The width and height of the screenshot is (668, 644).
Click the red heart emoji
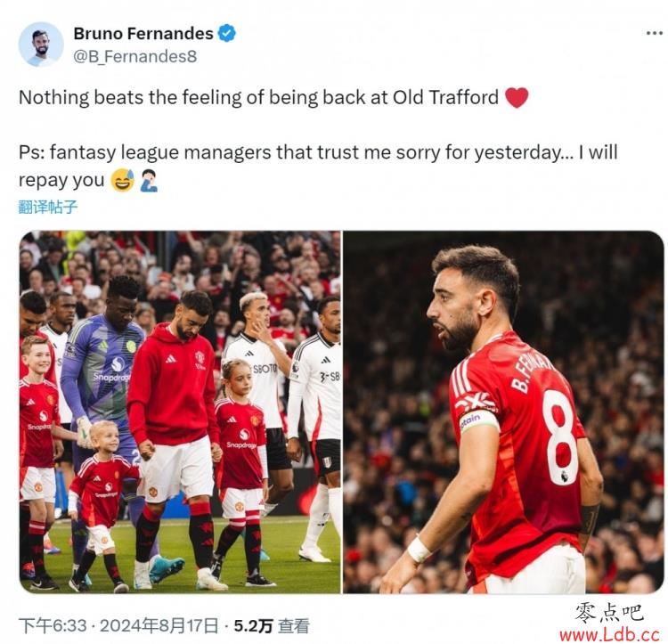click(517, 98)
